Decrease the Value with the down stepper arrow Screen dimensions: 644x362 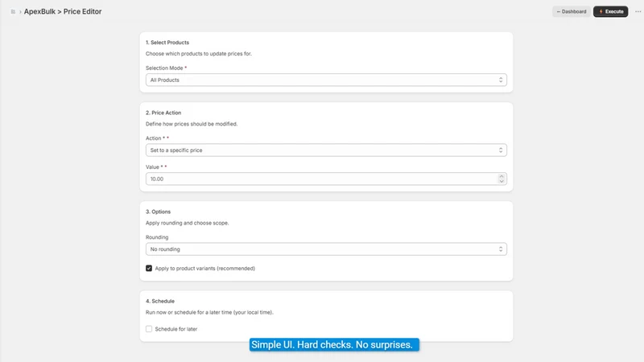click(x=502, y=182)
